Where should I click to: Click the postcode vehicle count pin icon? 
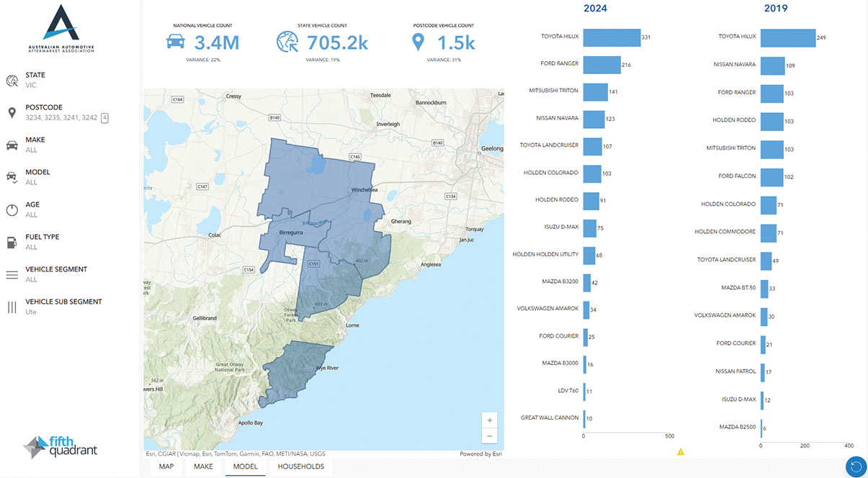(x=418, y=42)
